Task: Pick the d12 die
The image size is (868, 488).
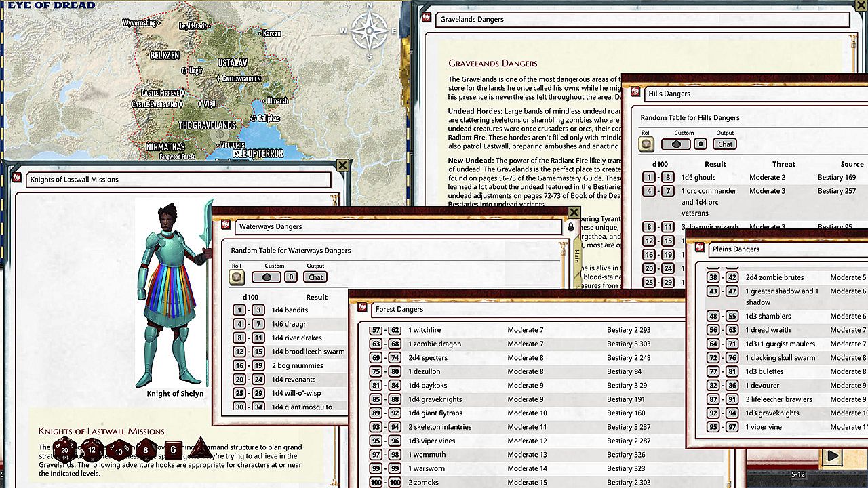Action: click(x=92, y=449)
